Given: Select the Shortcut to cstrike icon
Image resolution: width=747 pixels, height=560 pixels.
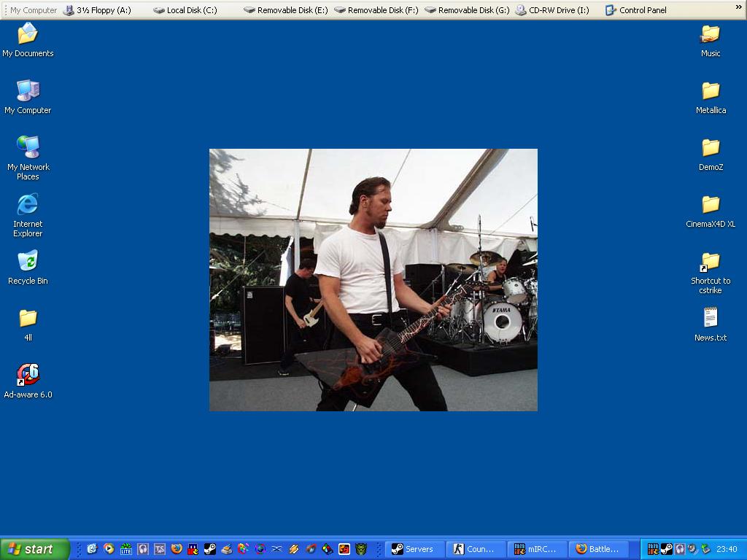Looking at the screenshot, I should pyautogui.click(x=711, y=273).
